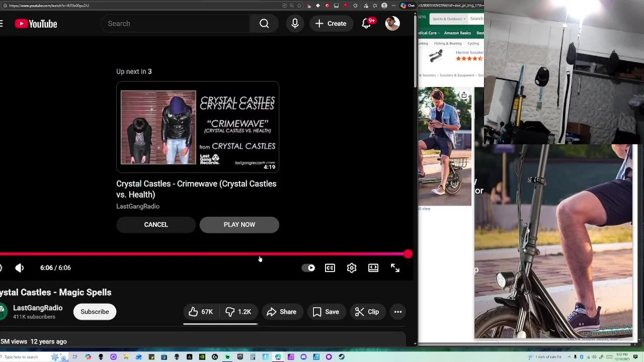The width and height of the screenshot is (644, 362).
Task: Click the YouTube search input field
Action: (x=175, y=24)
